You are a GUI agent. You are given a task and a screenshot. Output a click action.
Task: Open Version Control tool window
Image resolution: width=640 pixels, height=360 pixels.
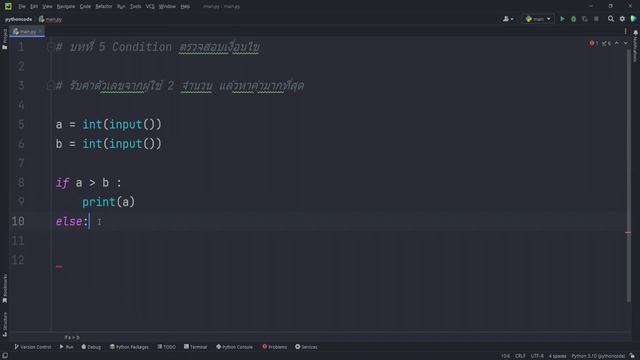point(33,347)
